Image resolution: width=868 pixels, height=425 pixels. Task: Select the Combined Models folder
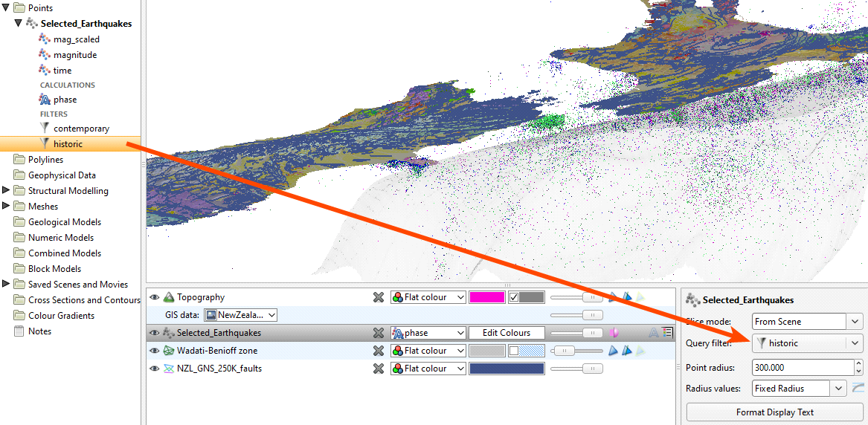65,253
